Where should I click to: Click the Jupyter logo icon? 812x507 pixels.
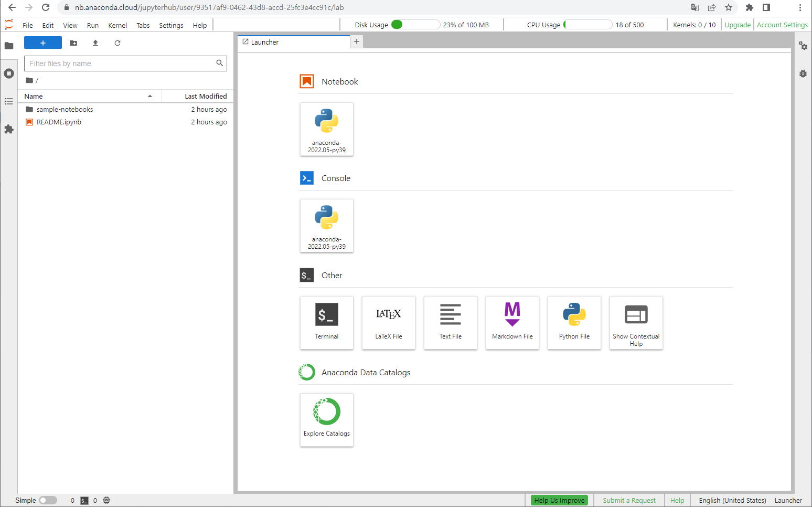coord(9,25)
